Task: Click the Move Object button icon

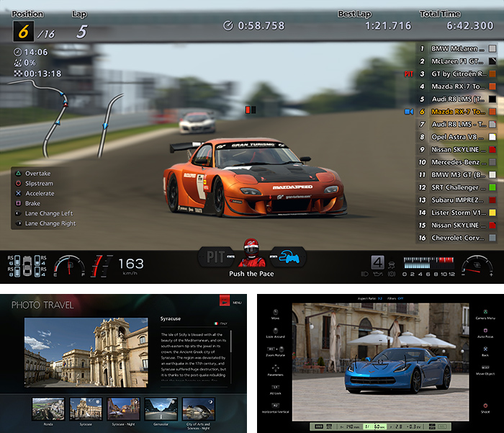Action: coord(485,367)
